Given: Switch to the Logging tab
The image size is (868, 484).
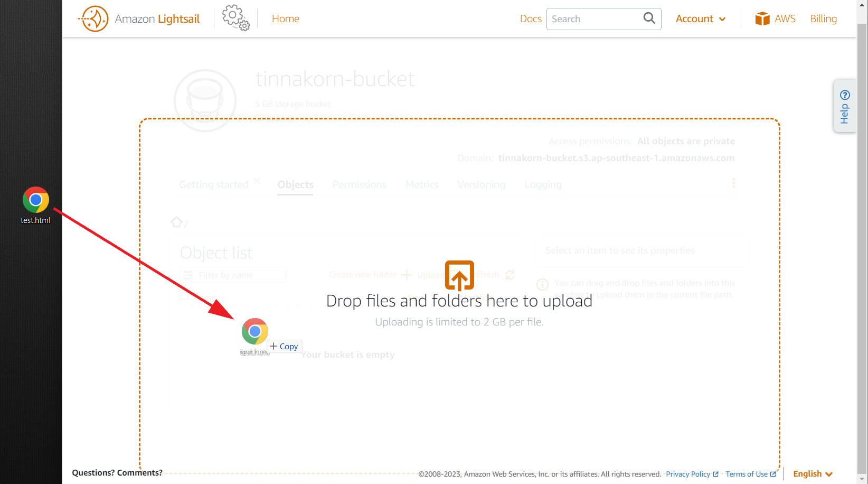Looking at the screenshot, I should coord(543,184).
